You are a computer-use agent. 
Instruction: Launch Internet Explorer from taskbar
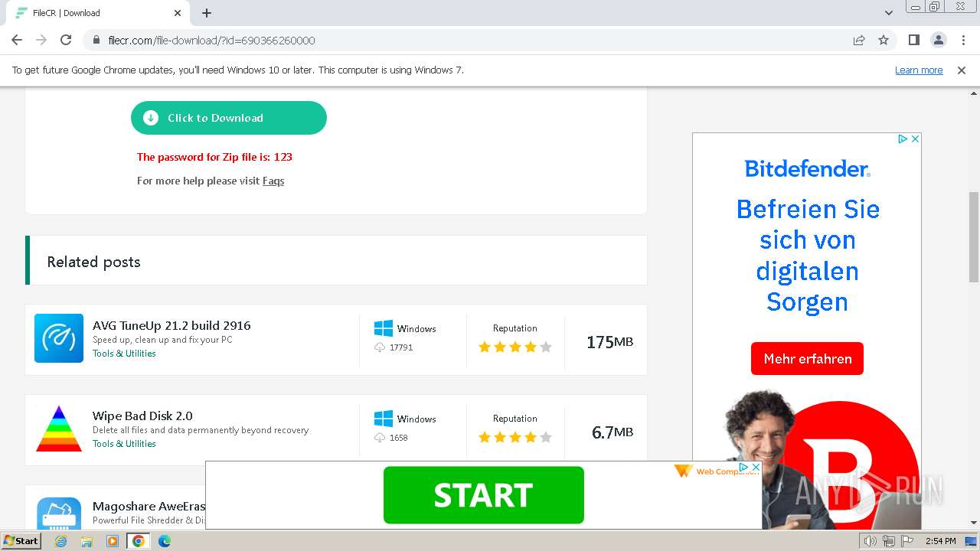(x=61, y=541)
